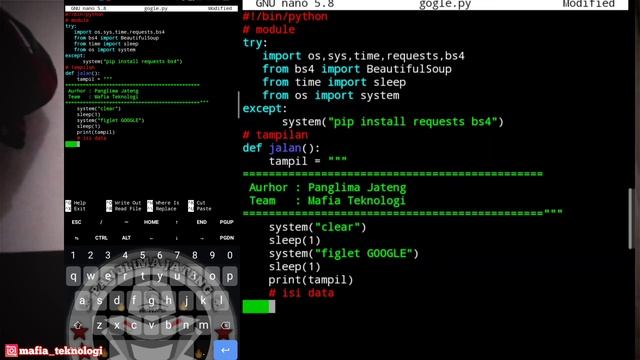Tap the down arrow extra key

[x=177, y=238]
